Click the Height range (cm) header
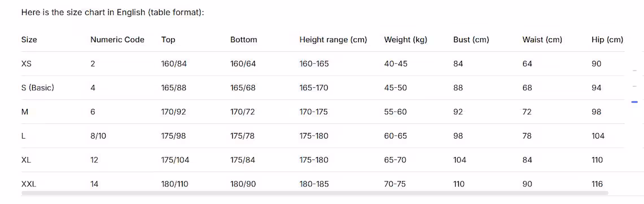Image resolution: width=644 pixels, height=204 pixels. [x=333, y=40]
